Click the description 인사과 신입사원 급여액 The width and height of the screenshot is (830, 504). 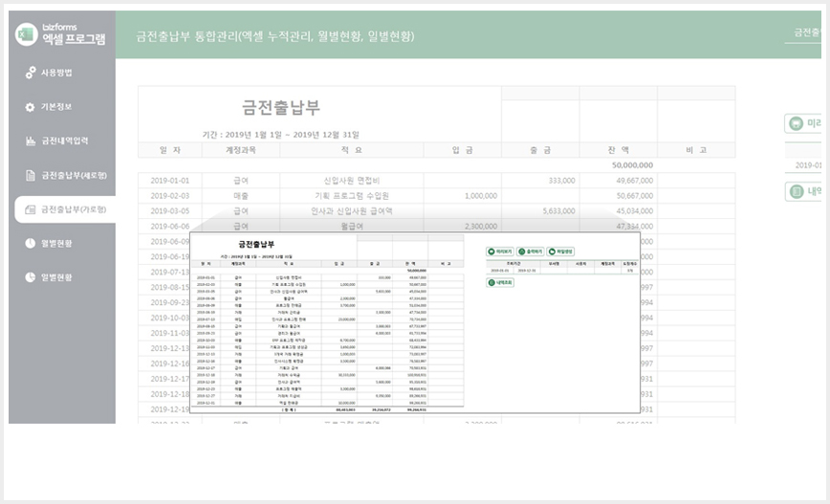coord(352,210)
